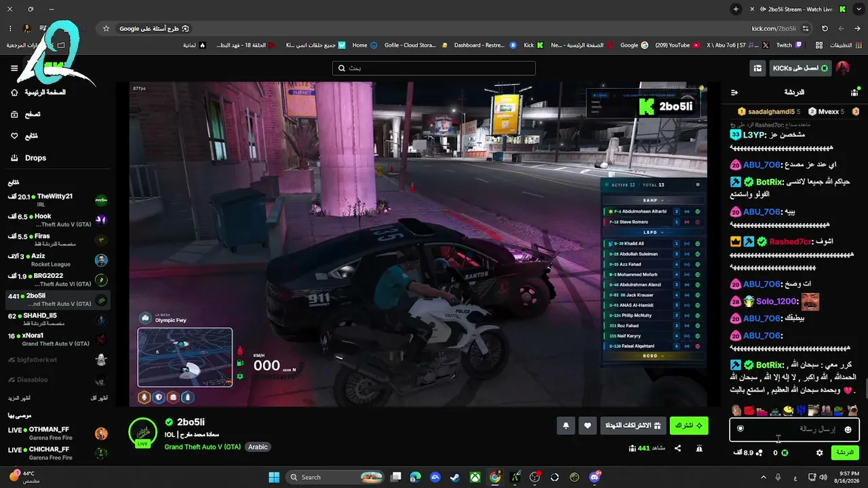Open Chrome three-dot menu

pyautogui.click(x=10, y=28)
